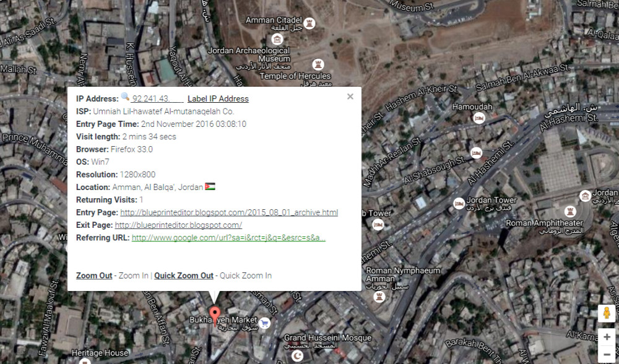Click the Jordan Tower hotel icon
Viewport: 619px width, 364px height.
click(459, 204)
